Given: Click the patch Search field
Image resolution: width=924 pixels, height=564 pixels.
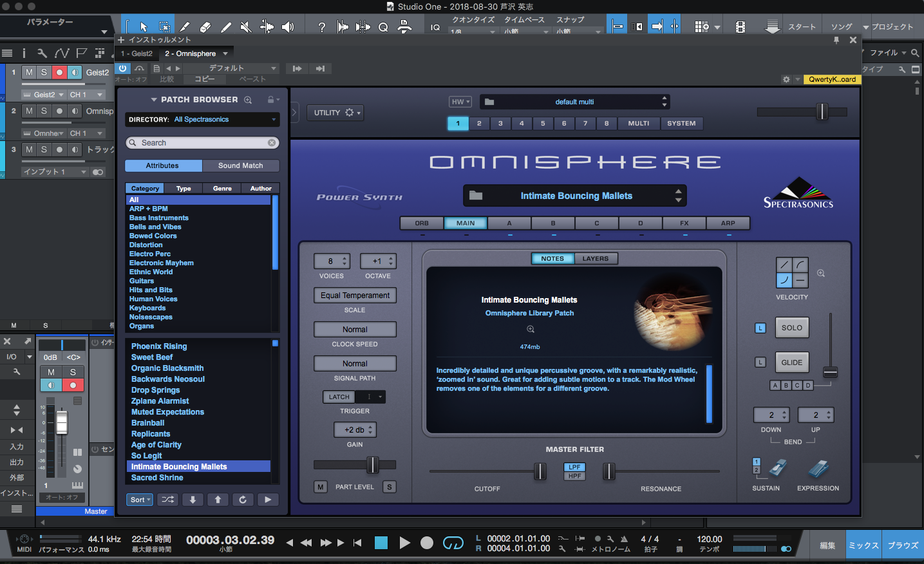Looking at the screenshot, I should pos(202,143).
